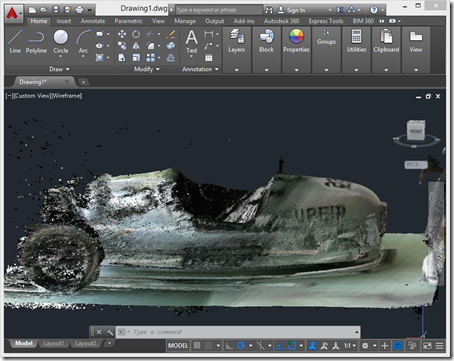Click the Explode tool icon

(171, 46)
